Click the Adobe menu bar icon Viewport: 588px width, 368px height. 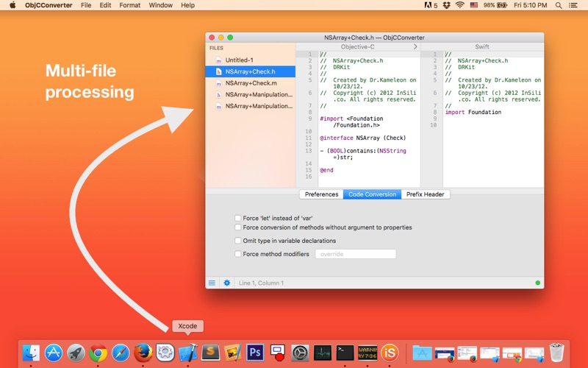point(431,5)
